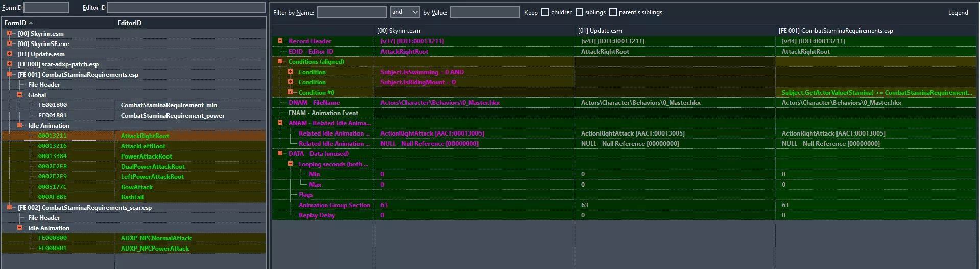Select the AttackLeftRoot record 00013216
This screenshot has height=269, width=980.
coord(133,146)
